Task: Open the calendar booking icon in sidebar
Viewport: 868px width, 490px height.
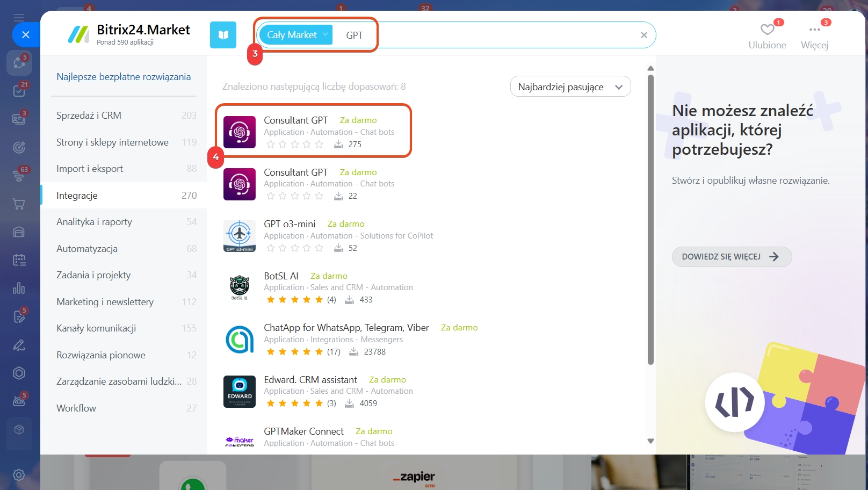Action: [19, 261]
